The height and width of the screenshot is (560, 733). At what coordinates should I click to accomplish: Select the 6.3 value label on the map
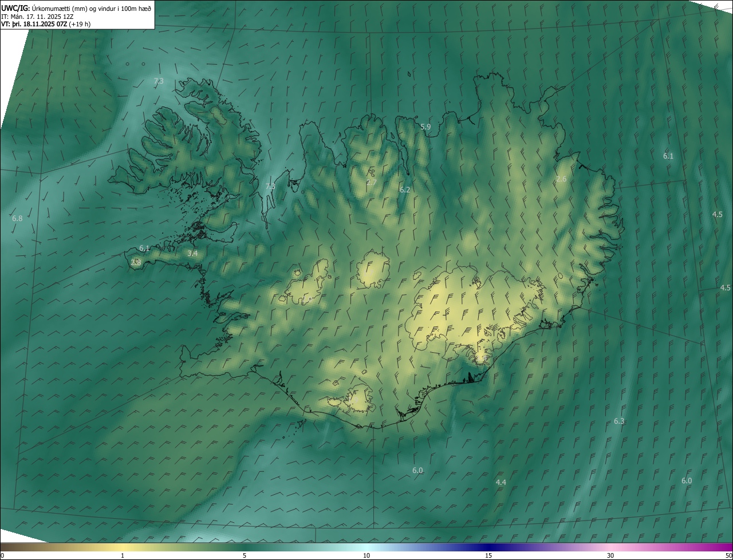619,421
